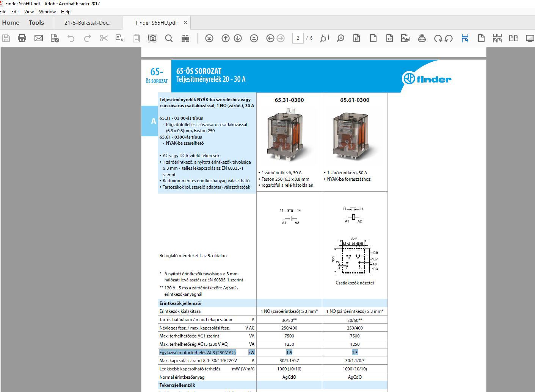The width and height of the screenshot is (535, 392).
Task: Fit one full page in window
Action: pos(373,38)
